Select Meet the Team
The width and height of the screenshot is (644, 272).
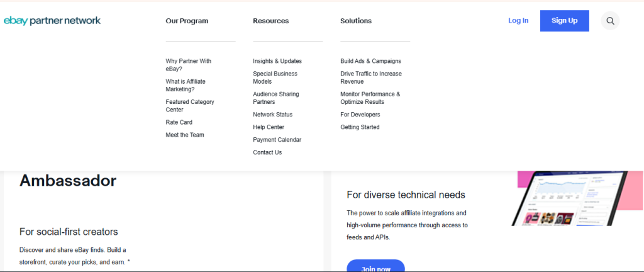tap(185, 135)
